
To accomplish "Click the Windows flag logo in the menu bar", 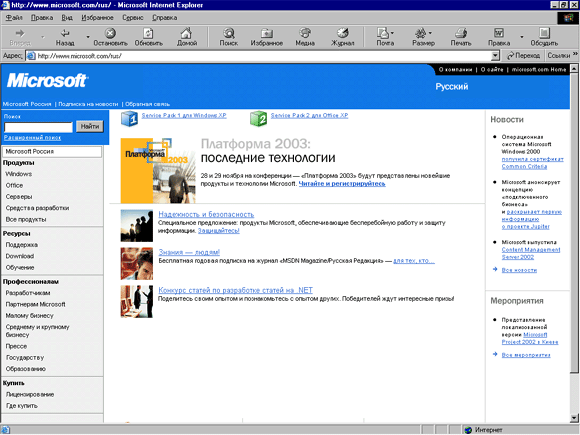I will coord(568,18).
